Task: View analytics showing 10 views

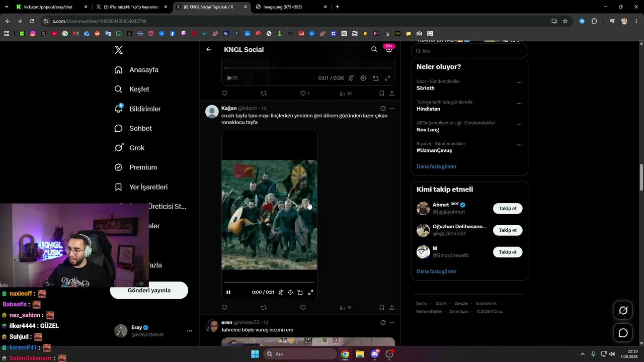Action: click(x=346, y=94)
